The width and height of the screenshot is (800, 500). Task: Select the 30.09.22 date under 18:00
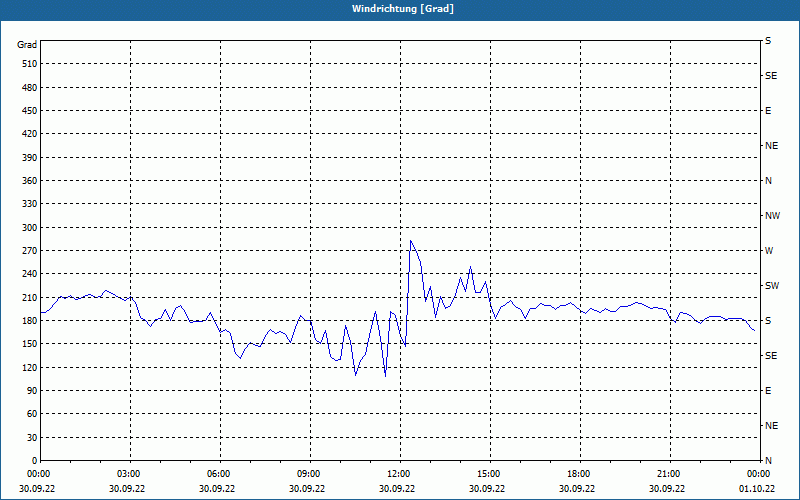[577, 489]
